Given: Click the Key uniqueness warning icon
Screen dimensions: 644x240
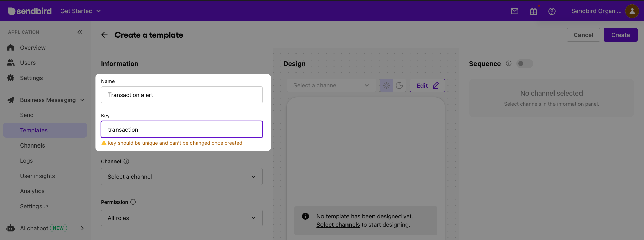Looking at the screenshot, I should (x=104, y=143).
